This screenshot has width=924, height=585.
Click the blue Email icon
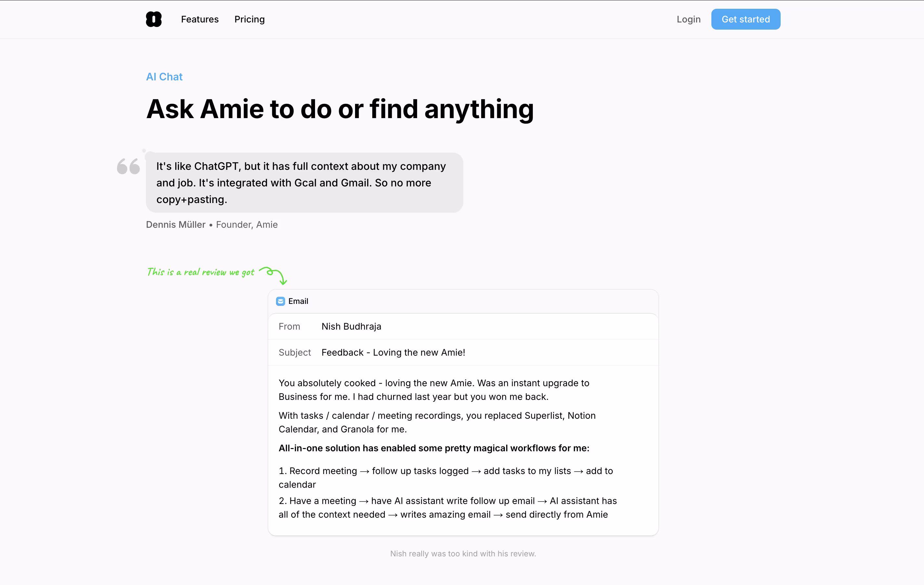tap(281, 301)
